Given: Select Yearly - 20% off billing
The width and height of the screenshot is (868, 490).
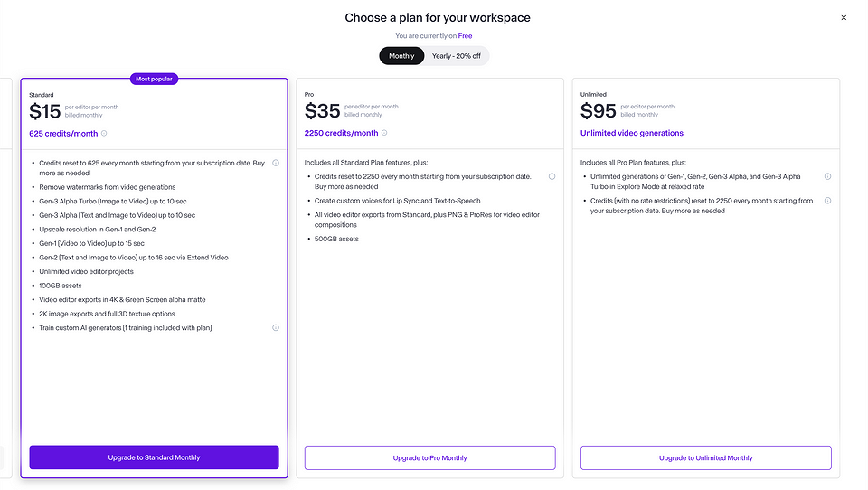Looking at the screenshot, I should [457, 56].
